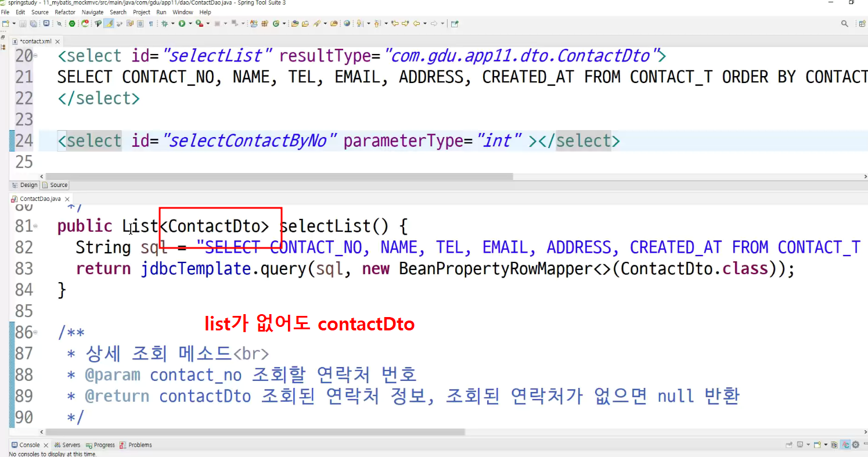Switch to the Problems view tab

click(136, 445)
